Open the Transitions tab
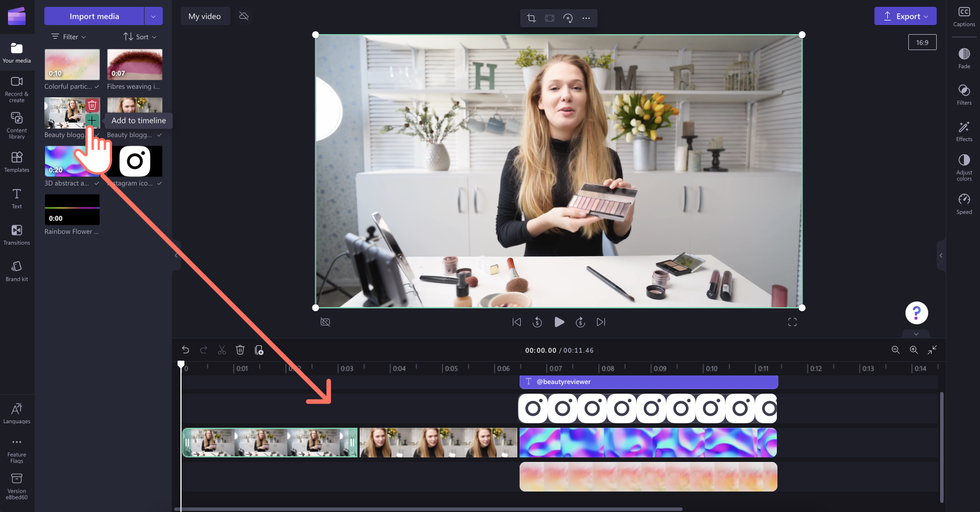The image size is (980, 512). pos(17,235)
